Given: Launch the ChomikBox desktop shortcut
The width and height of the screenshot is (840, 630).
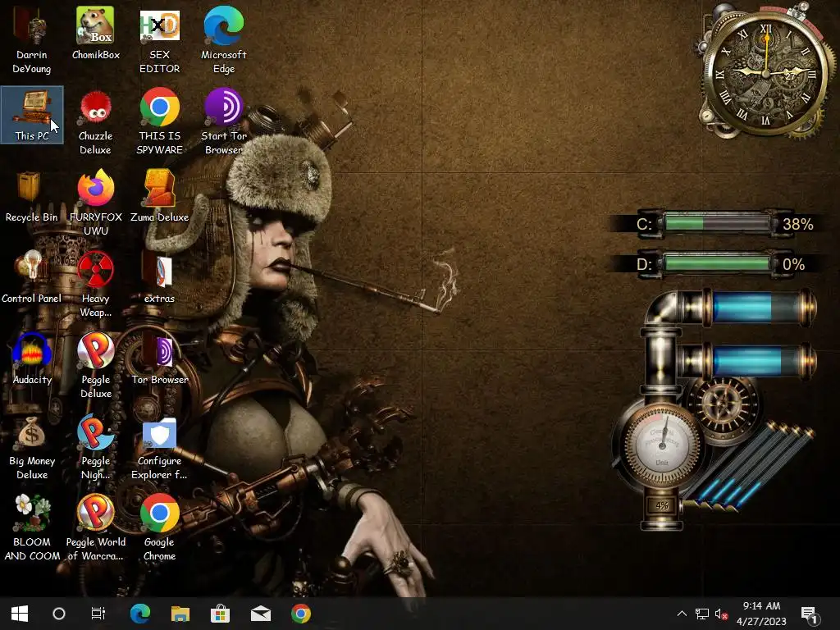Looking at the screenshot, I should point(95,33).
